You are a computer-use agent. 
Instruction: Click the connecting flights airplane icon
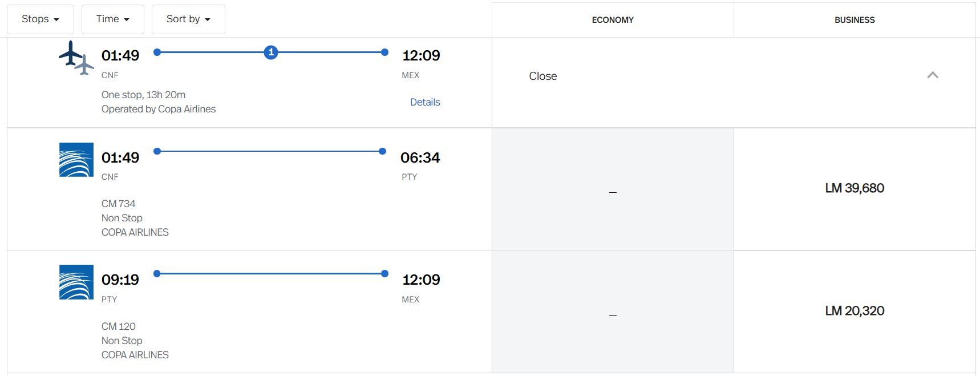[76, 58]
